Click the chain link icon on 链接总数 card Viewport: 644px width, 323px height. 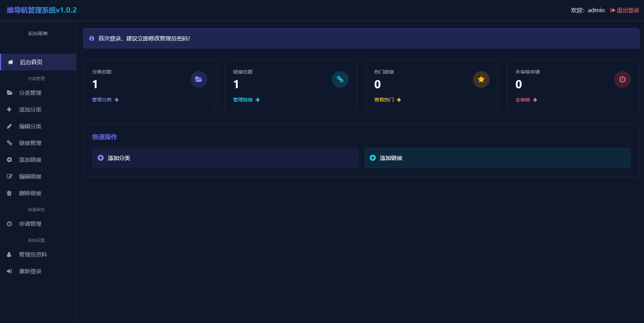pyautogui.click(x=340, y=79)
